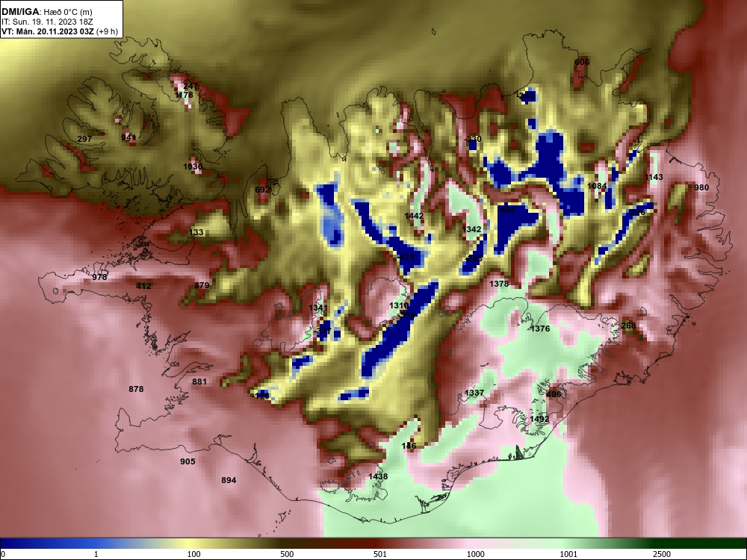747x560 pixels.
Task: Click the map value 1492
Action: coord(540,419)
